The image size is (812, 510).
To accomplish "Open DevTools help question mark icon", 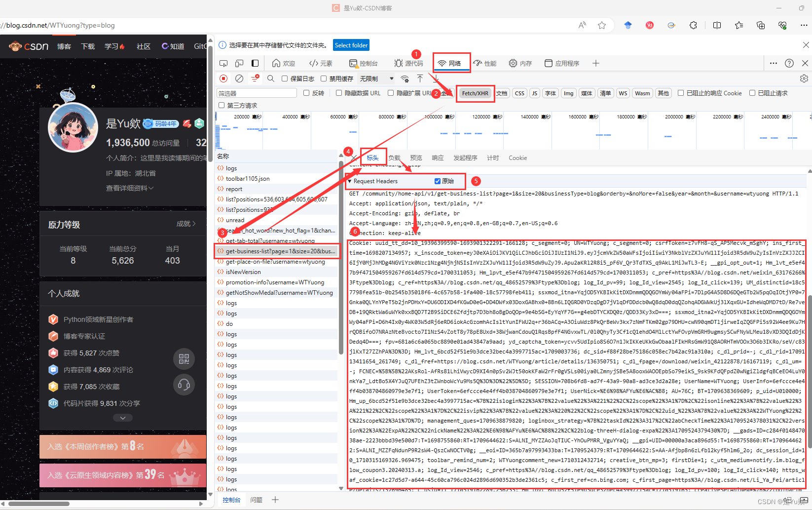I will [x=789, y=63].
